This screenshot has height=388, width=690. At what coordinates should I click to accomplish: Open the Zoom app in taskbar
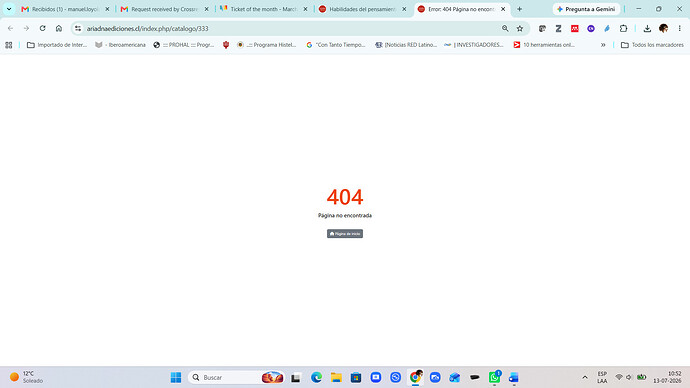[375, 377]
